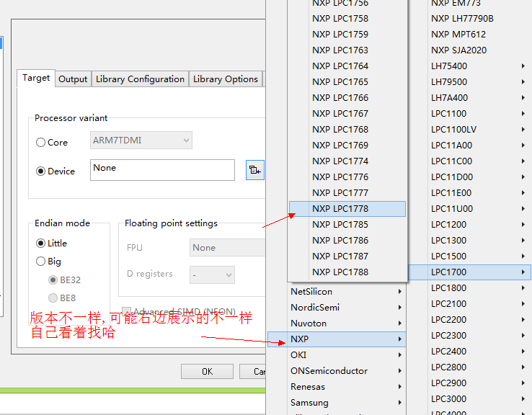This screenshot has width=532, height=415.
Task: Select the Device radio button
Action: [x=40, y=171]
